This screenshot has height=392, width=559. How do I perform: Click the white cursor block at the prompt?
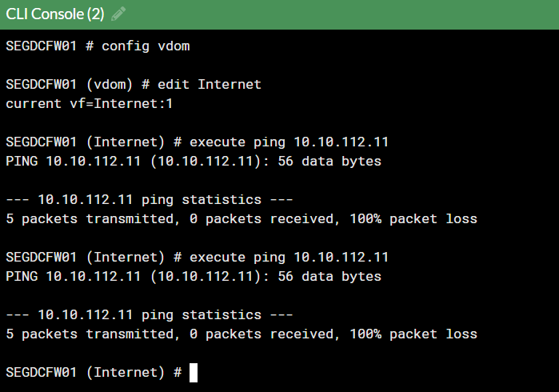click(193, 373)
